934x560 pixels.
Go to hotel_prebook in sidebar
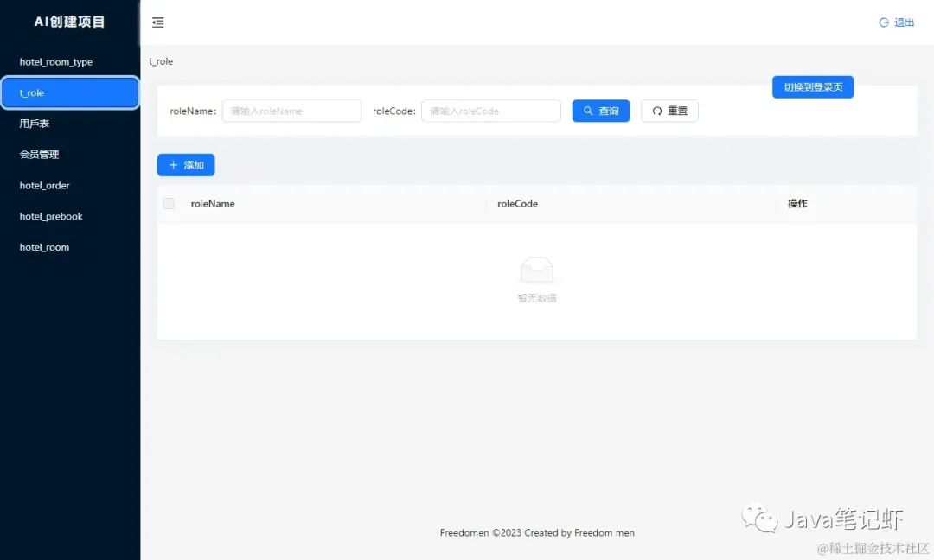(x=70, y=217)
